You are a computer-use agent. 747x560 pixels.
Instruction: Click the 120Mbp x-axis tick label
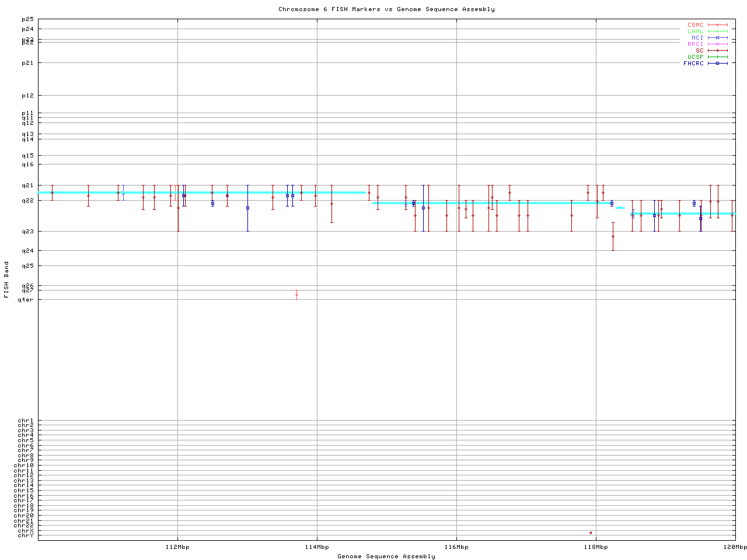click(735, 547)
